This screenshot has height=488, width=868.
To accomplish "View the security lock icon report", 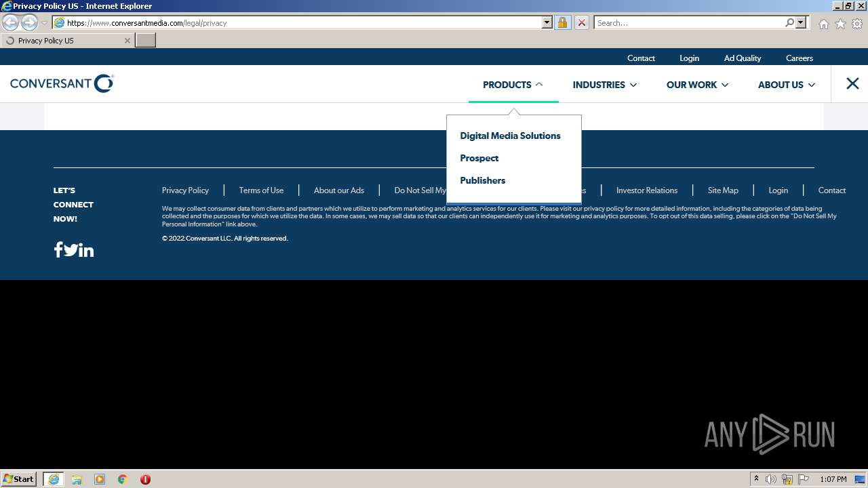I will tap(562, 22).
